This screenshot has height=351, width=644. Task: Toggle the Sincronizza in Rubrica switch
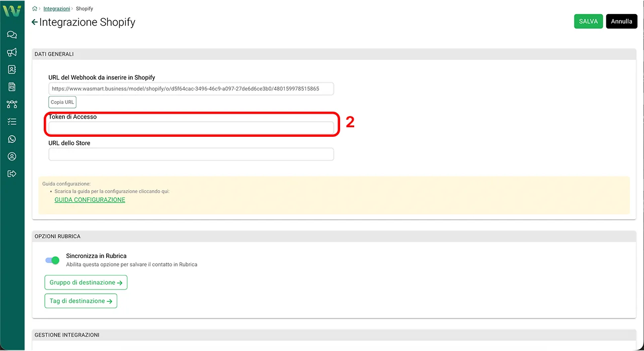coord(52,260)
